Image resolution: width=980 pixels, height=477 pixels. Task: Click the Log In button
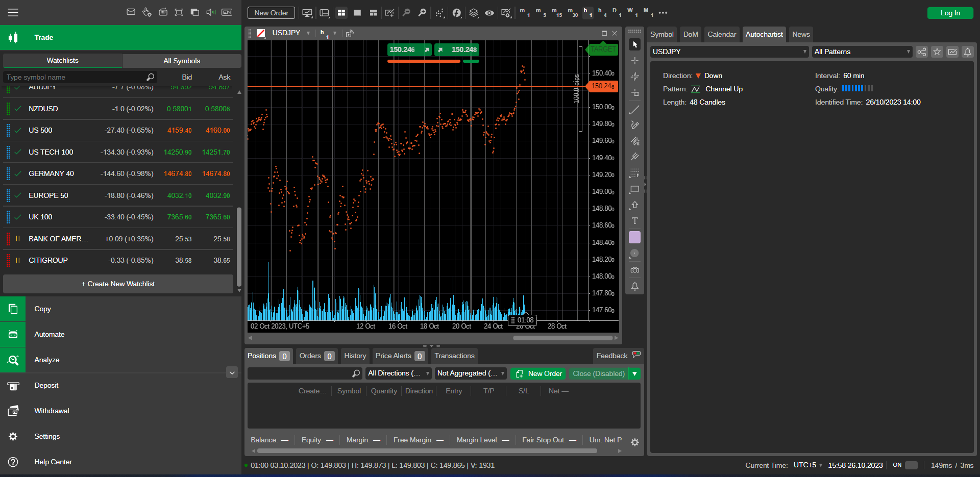(x=950, y=13)
